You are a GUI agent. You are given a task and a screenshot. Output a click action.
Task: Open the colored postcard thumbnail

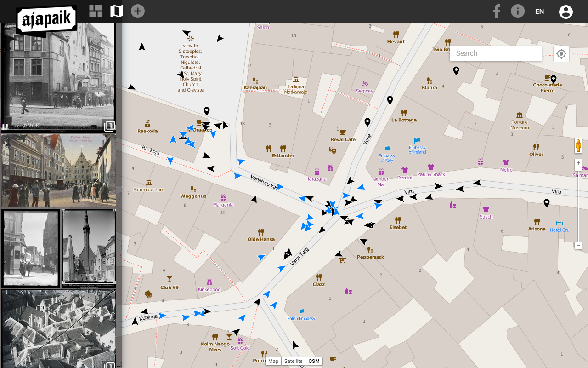58,171
